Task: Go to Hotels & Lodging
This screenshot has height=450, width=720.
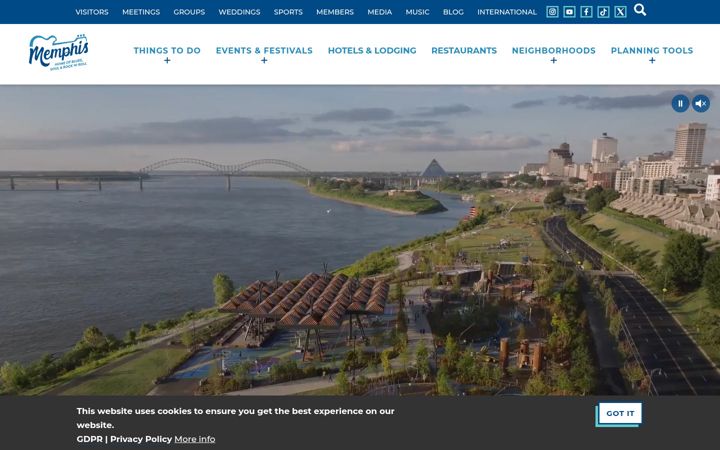Action: tap(372, 51)
